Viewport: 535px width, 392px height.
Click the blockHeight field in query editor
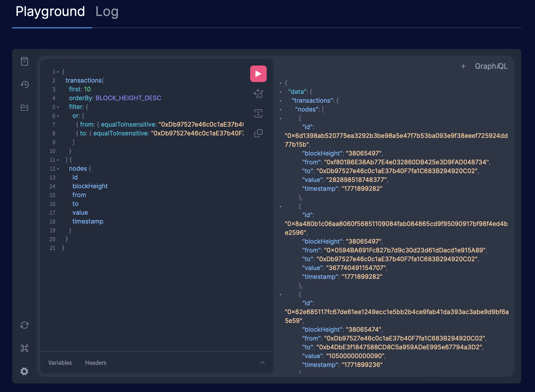(x=90, y=186)
